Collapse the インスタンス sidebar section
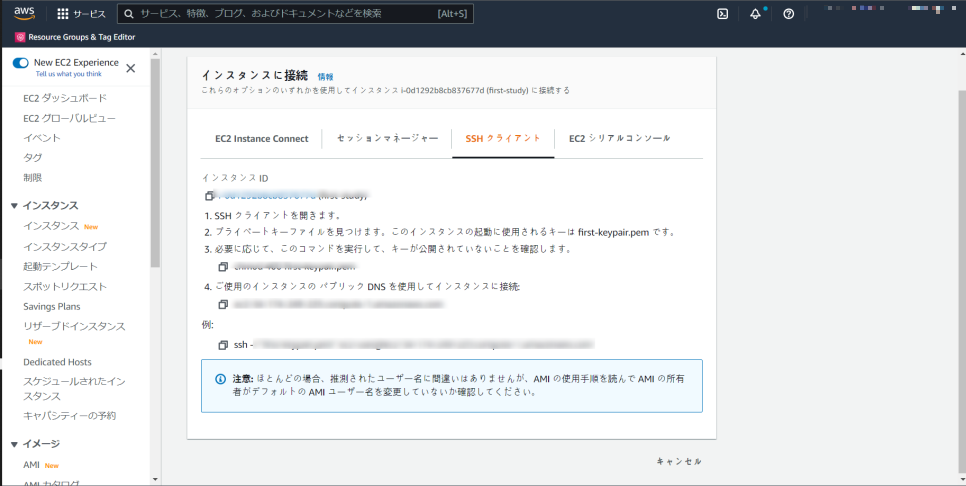 point(14,206)
